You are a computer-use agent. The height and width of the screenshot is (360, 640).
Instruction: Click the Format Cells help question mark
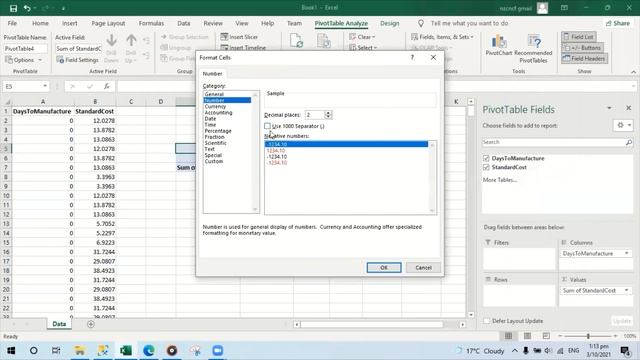(412, 58)
